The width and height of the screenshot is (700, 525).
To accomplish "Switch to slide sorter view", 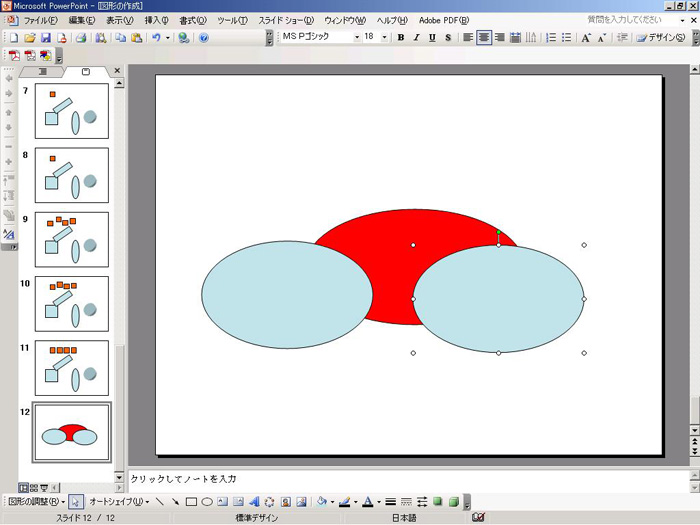I will click(x=34, y=488).
